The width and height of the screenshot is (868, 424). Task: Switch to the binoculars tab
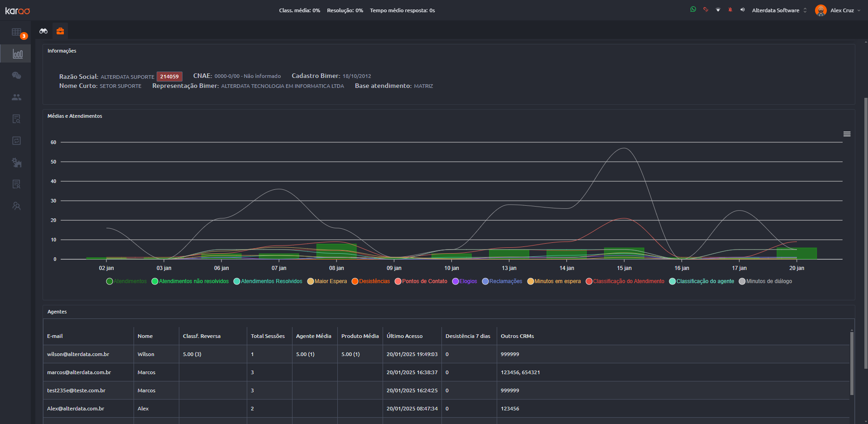click(43, 31)
